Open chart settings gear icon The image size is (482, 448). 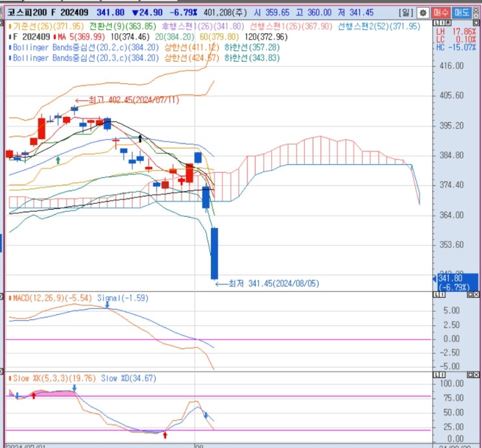point(422,12)
